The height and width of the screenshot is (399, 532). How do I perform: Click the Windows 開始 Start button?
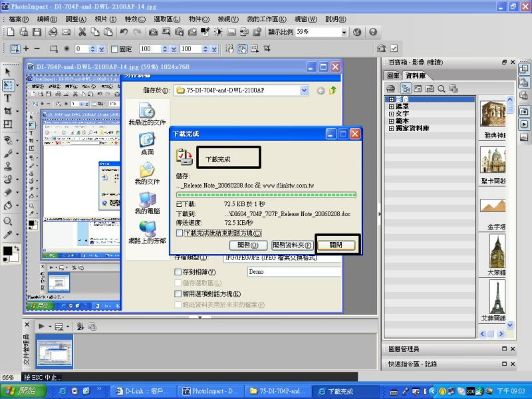click(x=23, y=391)
